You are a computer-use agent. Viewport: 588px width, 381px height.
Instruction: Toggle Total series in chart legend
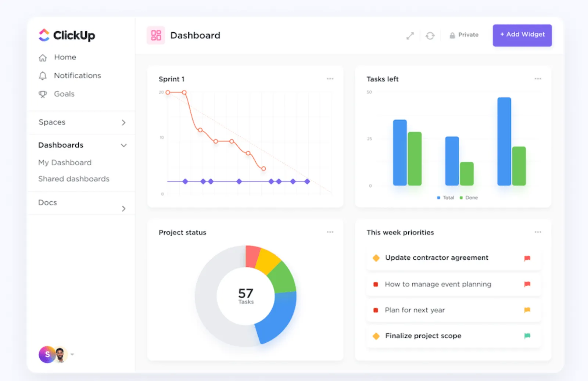(445, 198)
